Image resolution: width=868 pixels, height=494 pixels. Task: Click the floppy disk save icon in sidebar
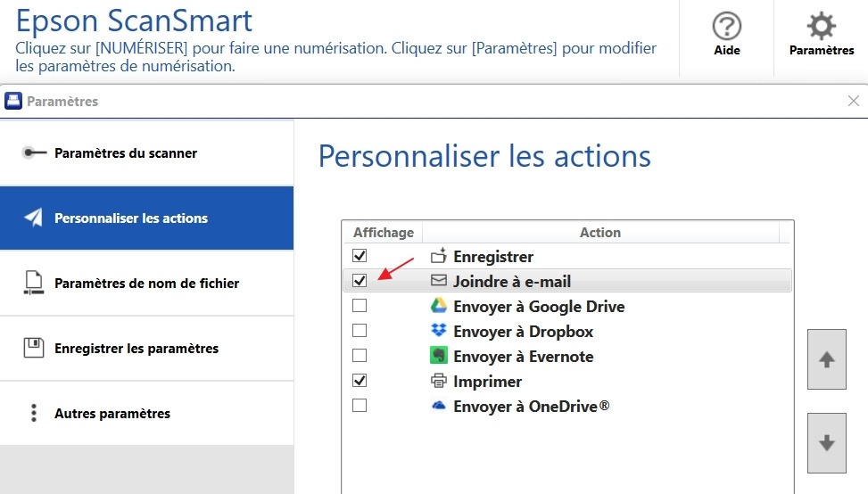coord(33,348)
